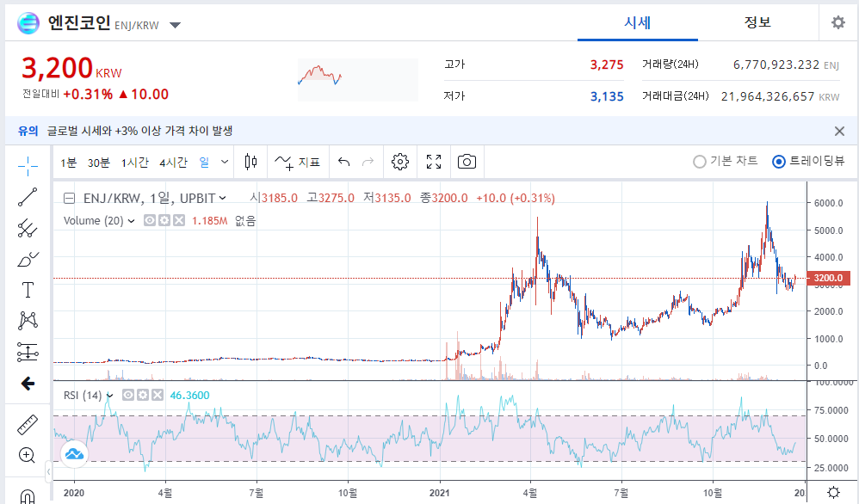This screenshot has height=504, width=859.
Task: Expand the UPBIT symbol legend chevron
Action: 222,198
